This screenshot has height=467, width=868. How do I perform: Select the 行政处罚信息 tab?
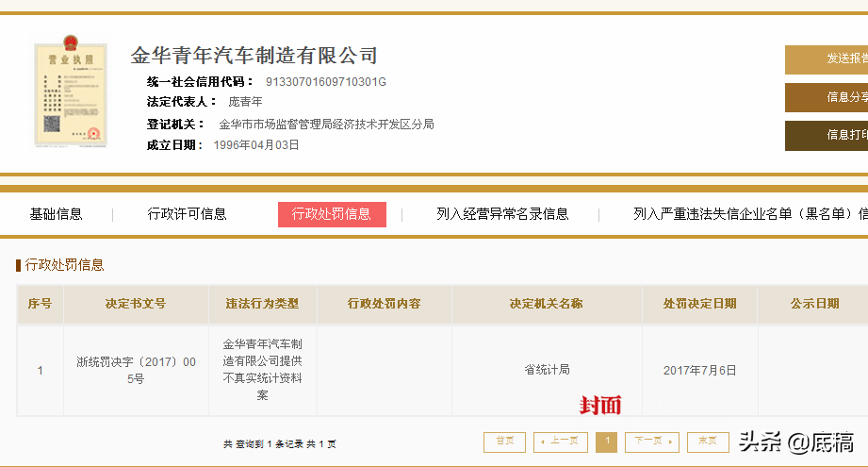click(332, 214)
